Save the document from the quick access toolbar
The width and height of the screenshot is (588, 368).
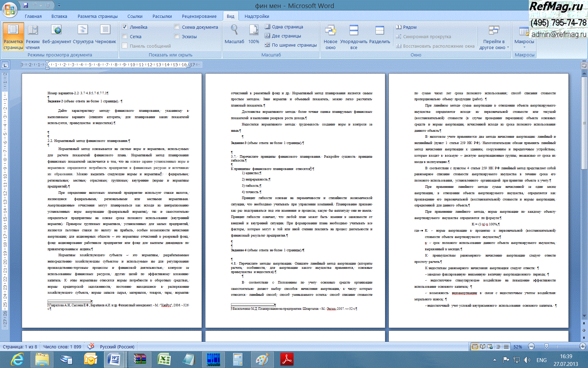coord(26,5)
